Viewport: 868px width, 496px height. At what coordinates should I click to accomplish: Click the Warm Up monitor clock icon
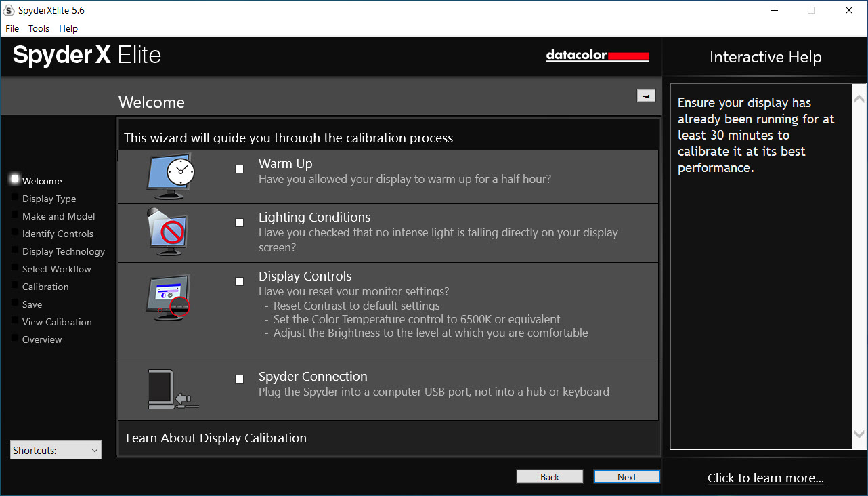(171, 176)
